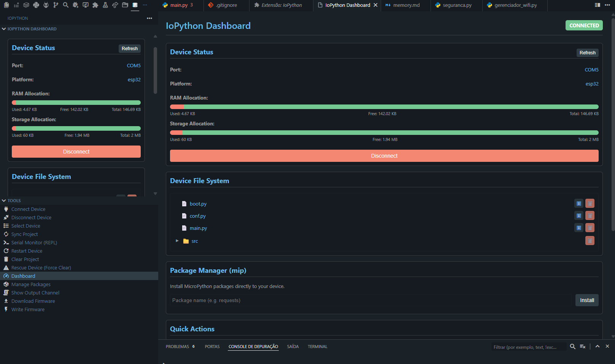Open the Remote Explorer view
The image size is (615, 364).
click(x=86, y=5)
